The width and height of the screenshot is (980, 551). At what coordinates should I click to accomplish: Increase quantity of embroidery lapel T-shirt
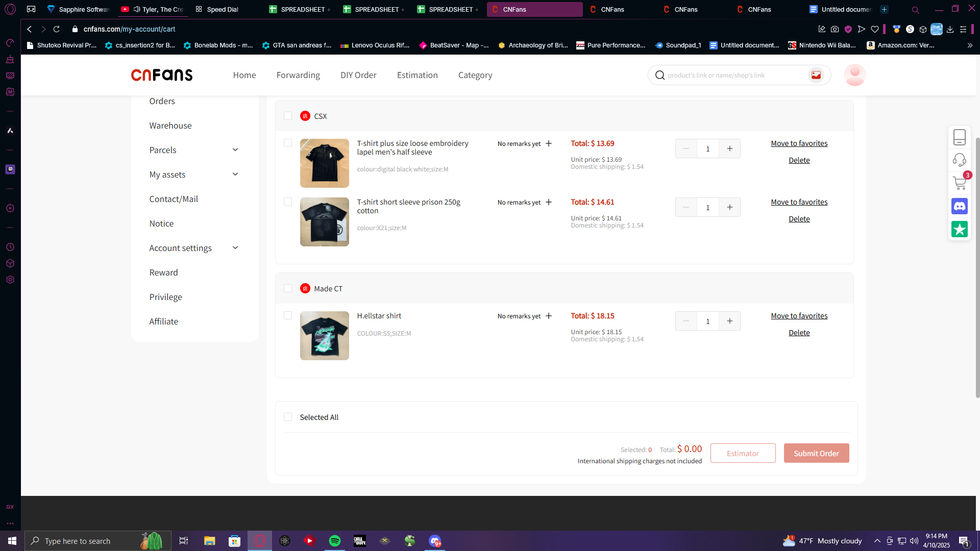point(730,148)
